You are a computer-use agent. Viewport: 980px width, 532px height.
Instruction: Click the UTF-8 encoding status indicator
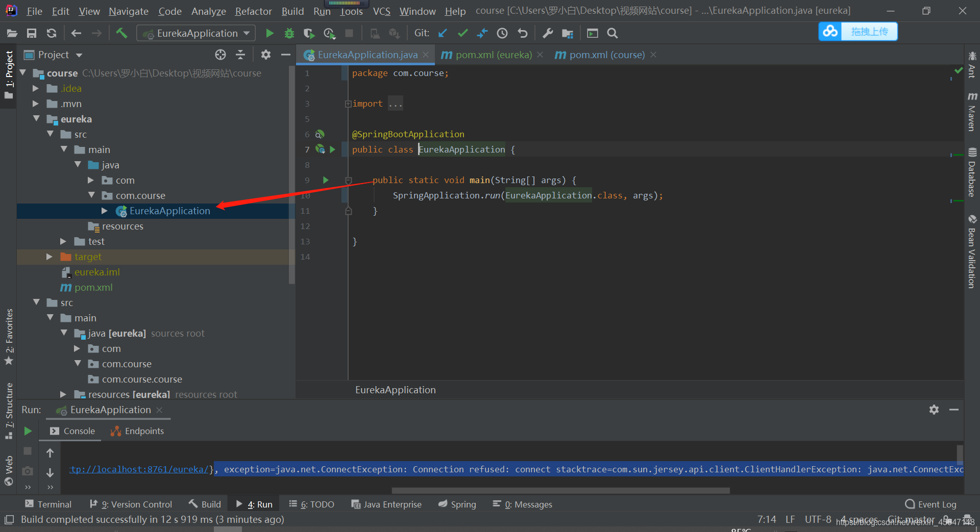(x=818, y=519)
